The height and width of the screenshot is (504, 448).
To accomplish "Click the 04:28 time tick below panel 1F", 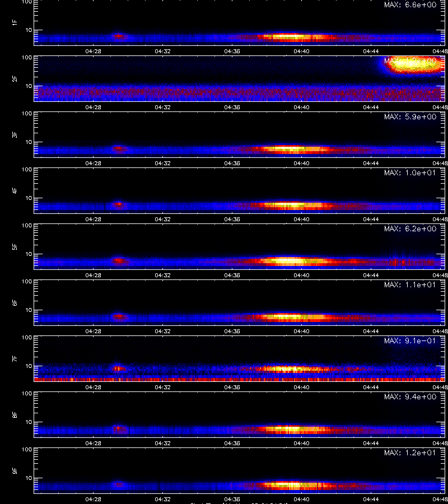I will 93,52.
